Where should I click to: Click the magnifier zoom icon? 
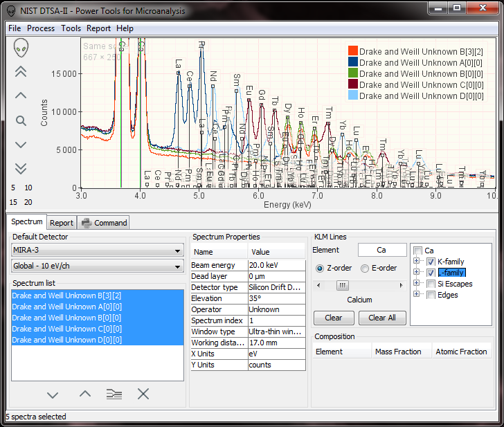coord(21,121)
